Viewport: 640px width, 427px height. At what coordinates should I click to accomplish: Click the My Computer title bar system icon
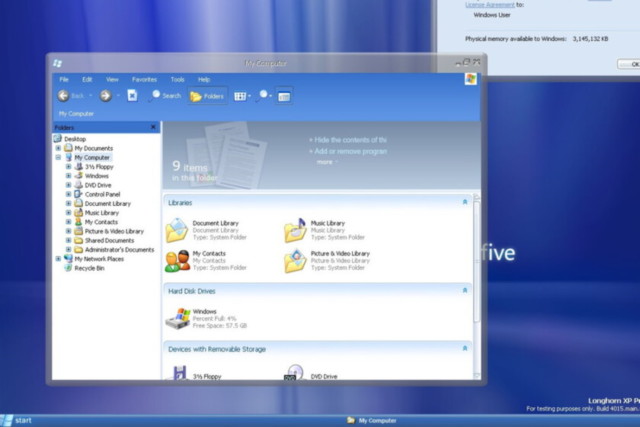(58, 63)
